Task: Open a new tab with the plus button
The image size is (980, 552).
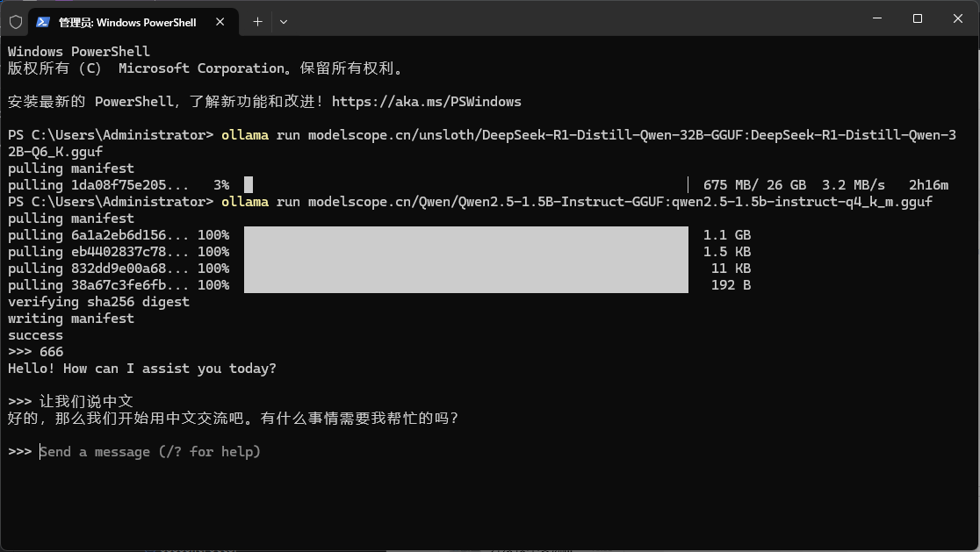Action: (x=257, y=22)
